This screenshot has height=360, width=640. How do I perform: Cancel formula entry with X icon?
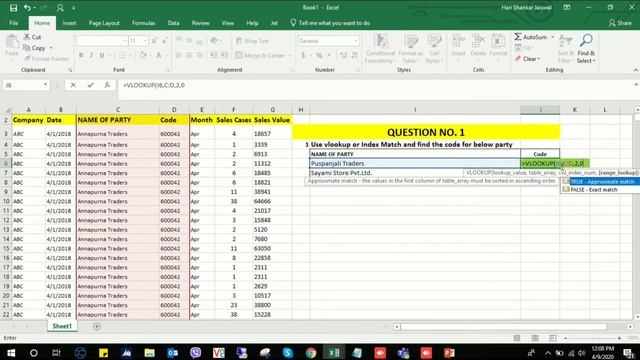click(x=73, y=85)
